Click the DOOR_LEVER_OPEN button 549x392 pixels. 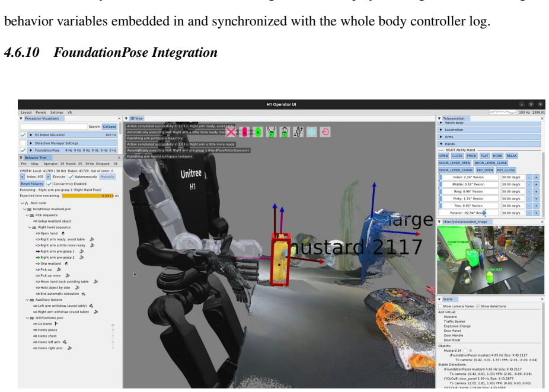455,163
